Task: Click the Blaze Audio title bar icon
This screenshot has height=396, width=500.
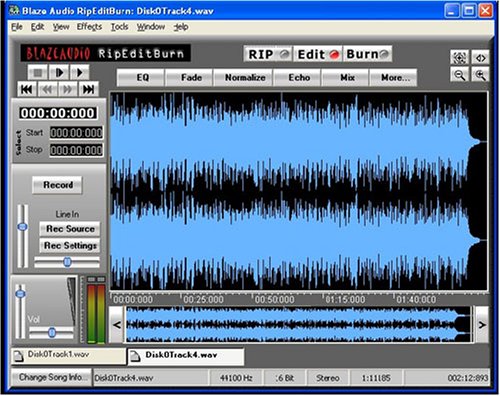Action: 14,11
